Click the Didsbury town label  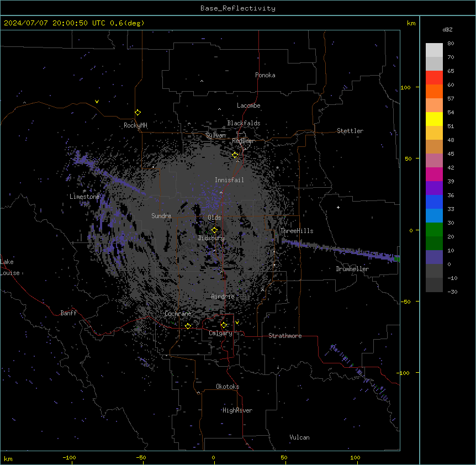click(x=211, y=238)
